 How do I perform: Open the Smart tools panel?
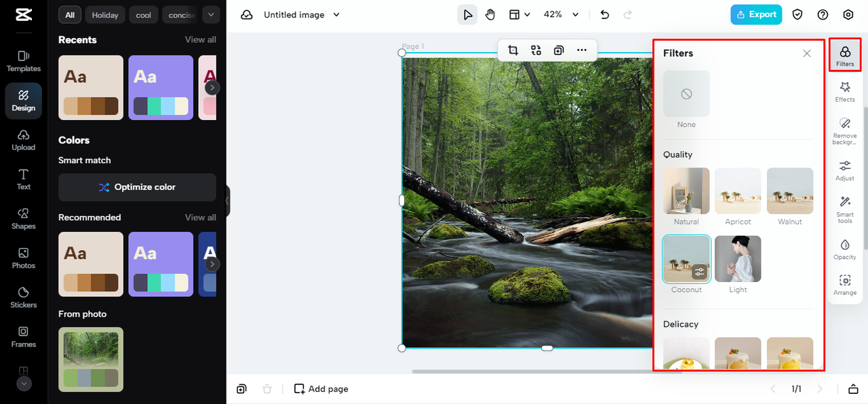[x=845, y=209]
